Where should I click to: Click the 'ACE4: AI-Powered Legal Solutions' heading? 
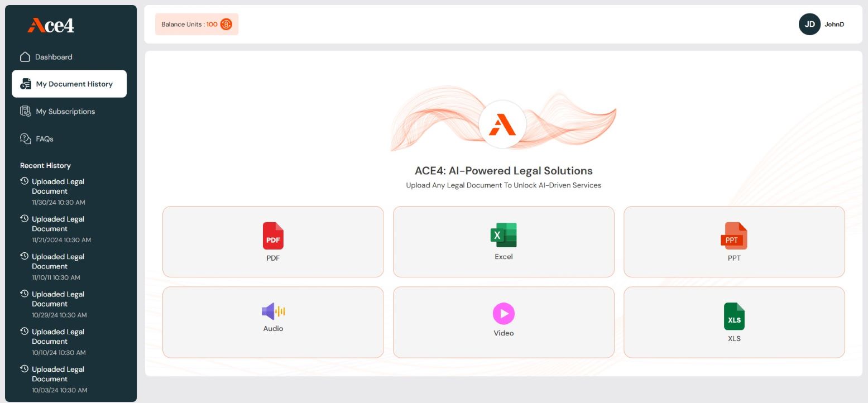coord(503,171)
